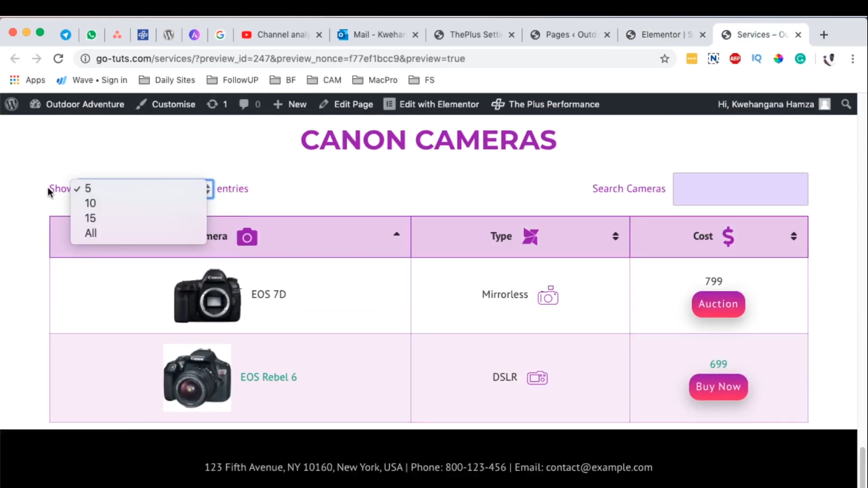868x488 pixels.
Task: Open the Apps bookmarks shortcut
Action: 27,80
